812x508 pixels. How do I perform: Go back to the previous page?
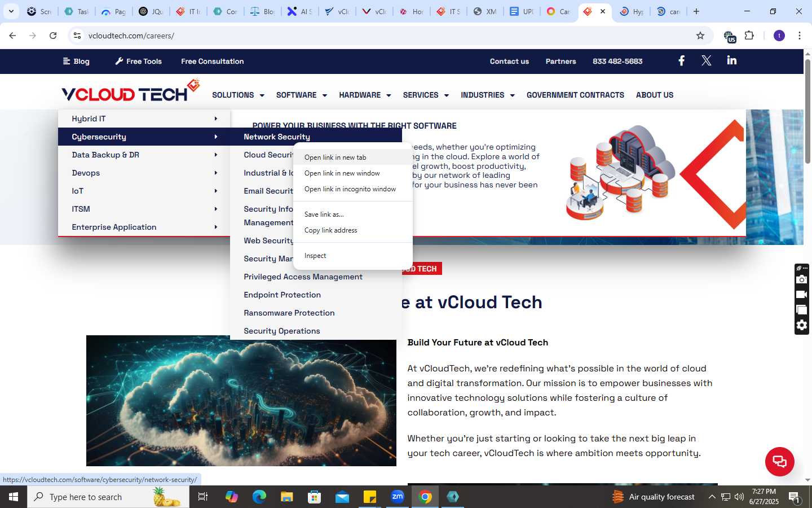click(x=12, y=36)
